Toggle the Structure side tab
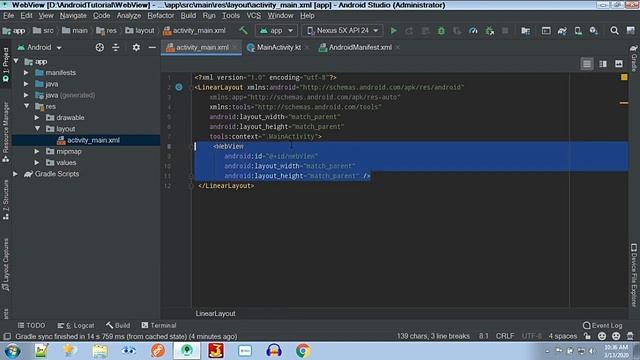This screenshot has height=360, width=640. [x=6, y=200]
